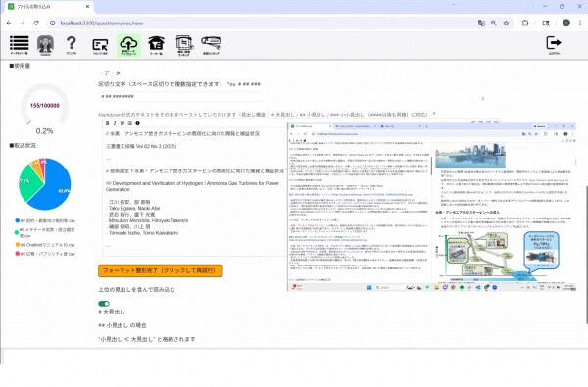Insert quote via the editor toolbar icon

122,123
